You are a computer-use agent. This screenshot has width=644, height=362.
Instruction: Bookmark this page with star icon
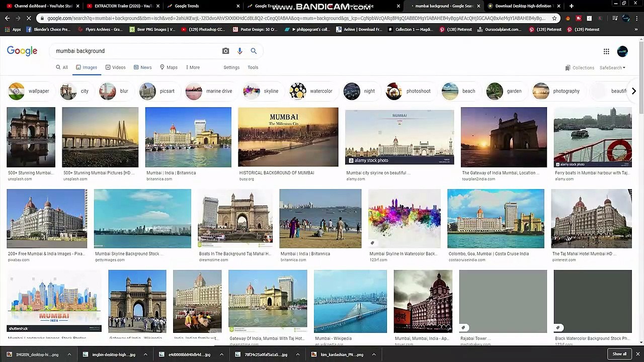[554, 18]
